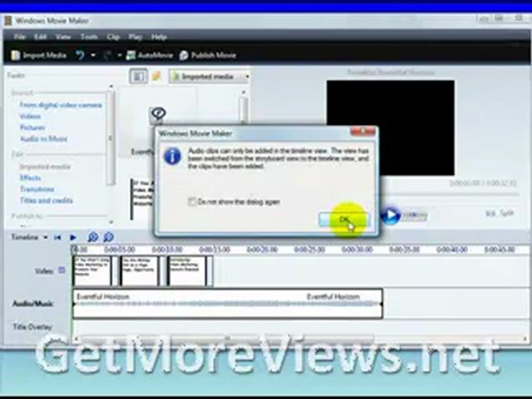Click the Import Media toolbar button
The image size is (532, 399).
click(39, 55)
